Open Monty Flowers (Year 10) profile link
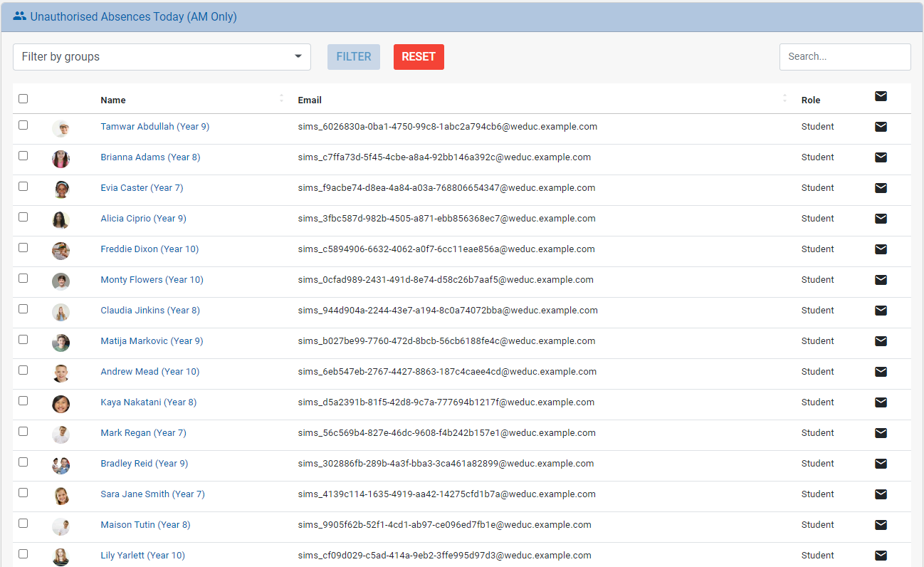The height and width of the screenshot is (567, 924). [152, 280]
